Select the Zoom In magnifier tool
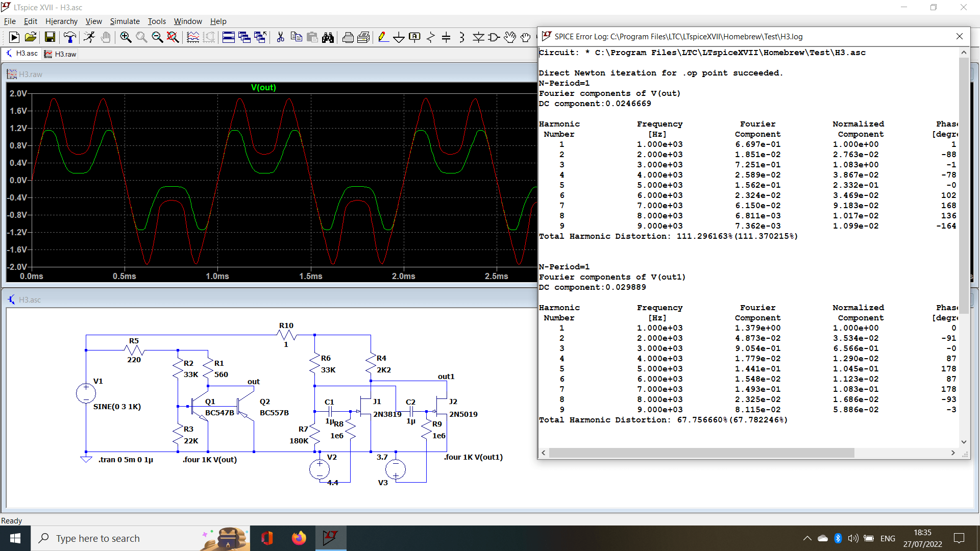Viewport: 980px width, 551px height. [126, 37]
